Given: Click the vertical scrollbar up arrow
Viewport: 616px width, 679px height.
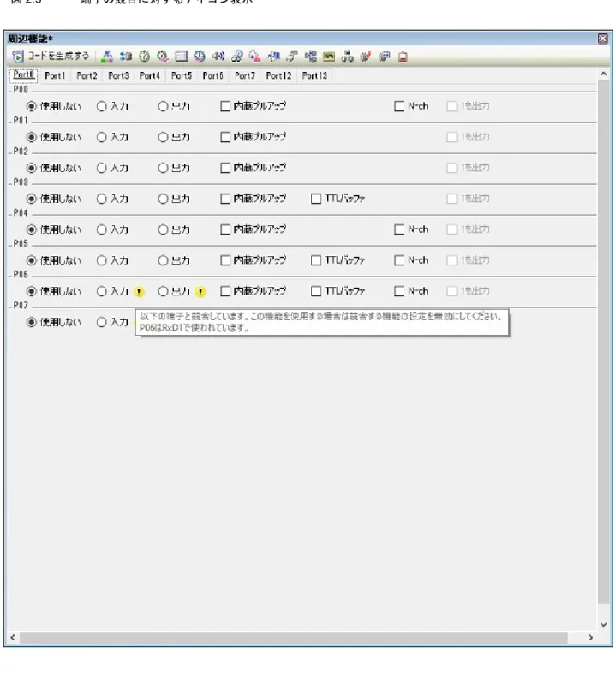Looking at the screenshot, I should [603, 74].
